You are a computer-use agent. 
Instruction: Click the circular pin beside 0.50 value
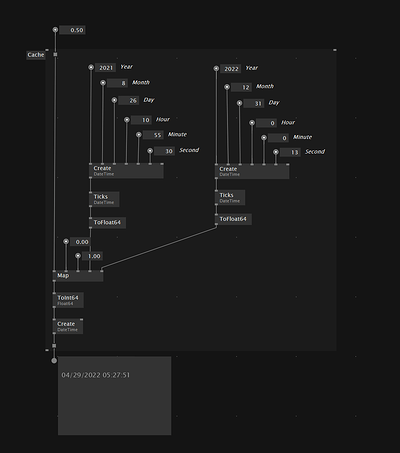(x=55, y=30)
